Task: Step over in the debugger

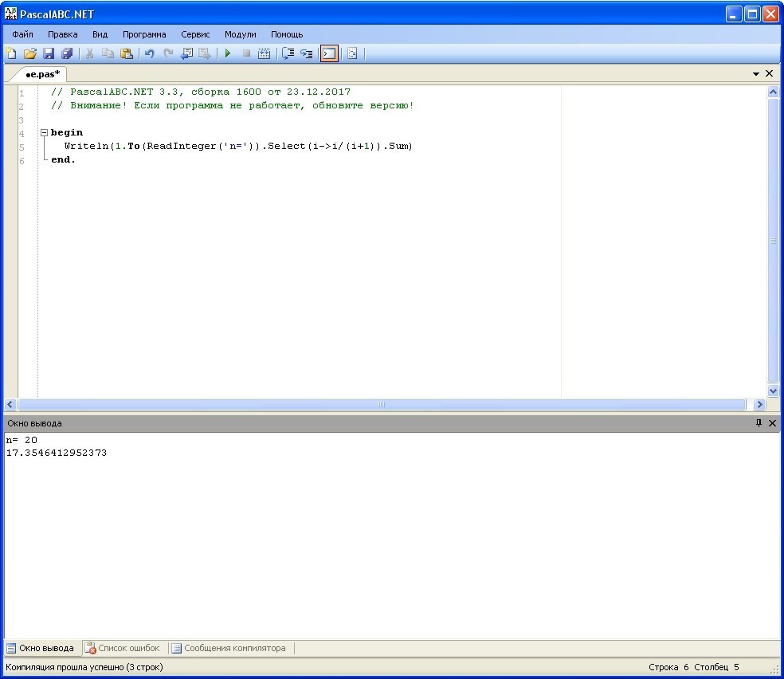Action: 288,53
